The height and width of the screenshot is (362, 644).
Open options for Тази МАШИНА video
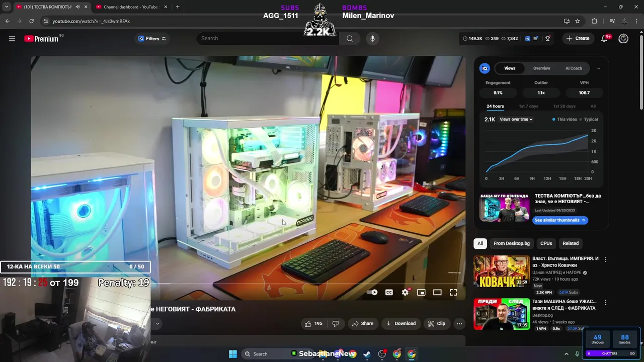pyautogui.click(x=605, y=303)
